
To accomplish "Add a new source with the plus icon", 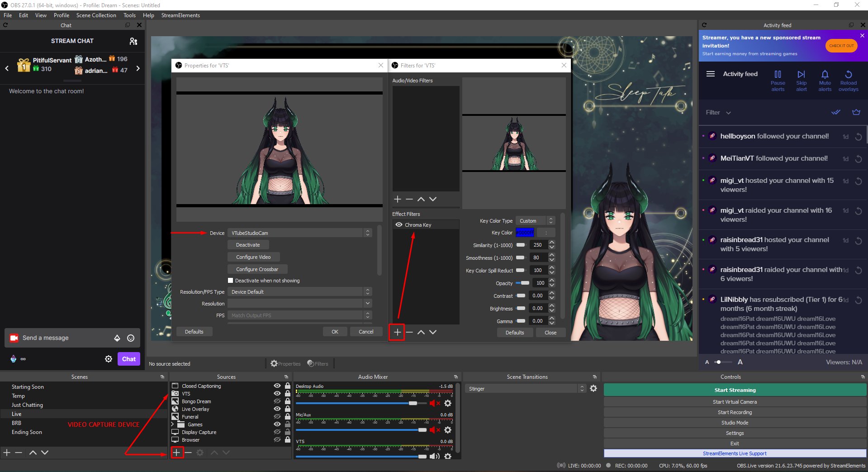I will [177, 453].
